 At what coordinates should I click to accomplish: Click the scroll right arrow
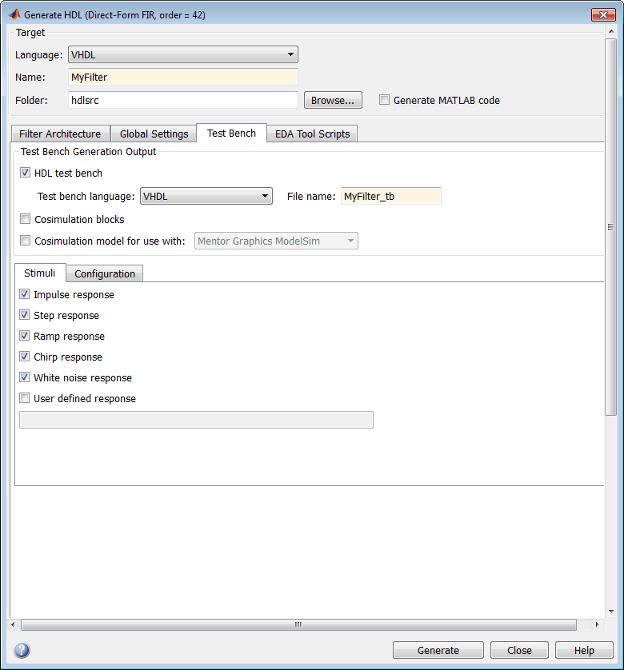point(597,625)
